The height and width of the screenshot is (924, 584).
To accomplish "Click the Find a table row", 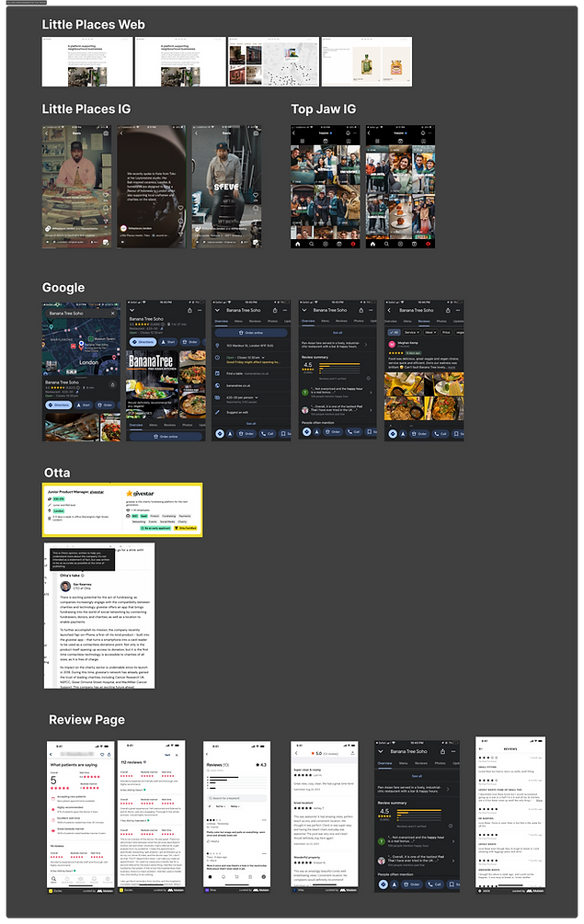I will (252, 373).
